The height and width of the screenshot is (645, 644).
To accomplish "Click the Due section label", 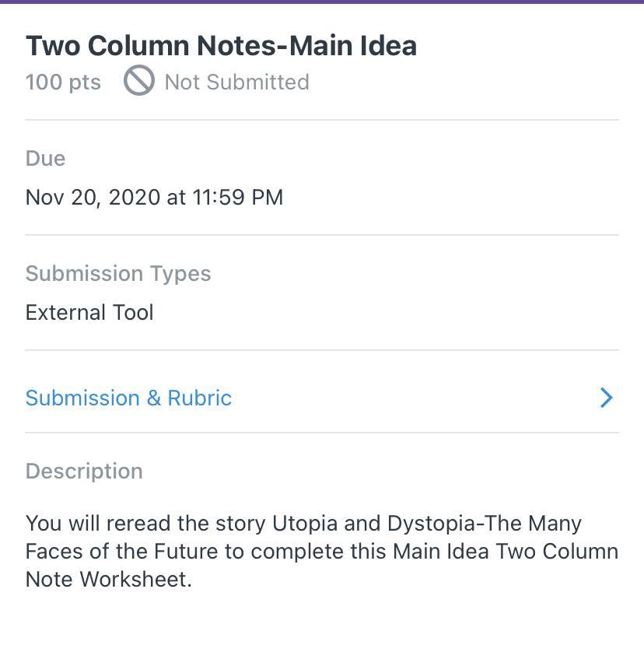I will tap(45, 158).
